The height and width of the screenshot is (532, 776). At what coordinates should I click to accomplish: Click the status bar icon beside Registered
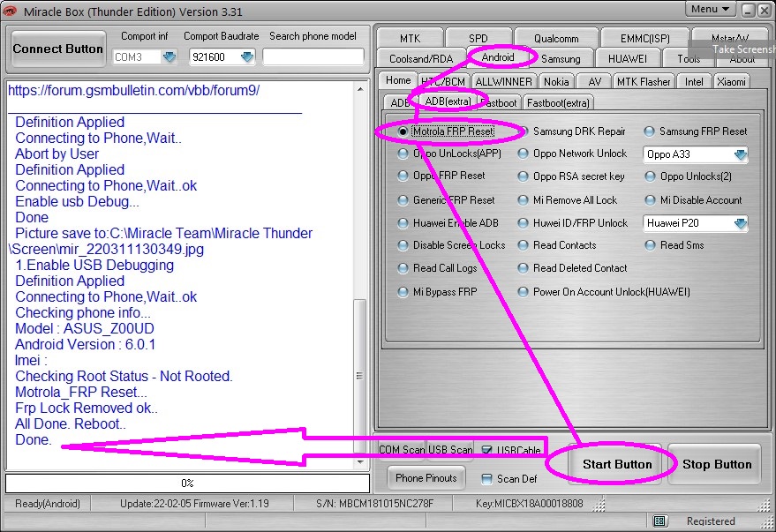tap(659, 521)
